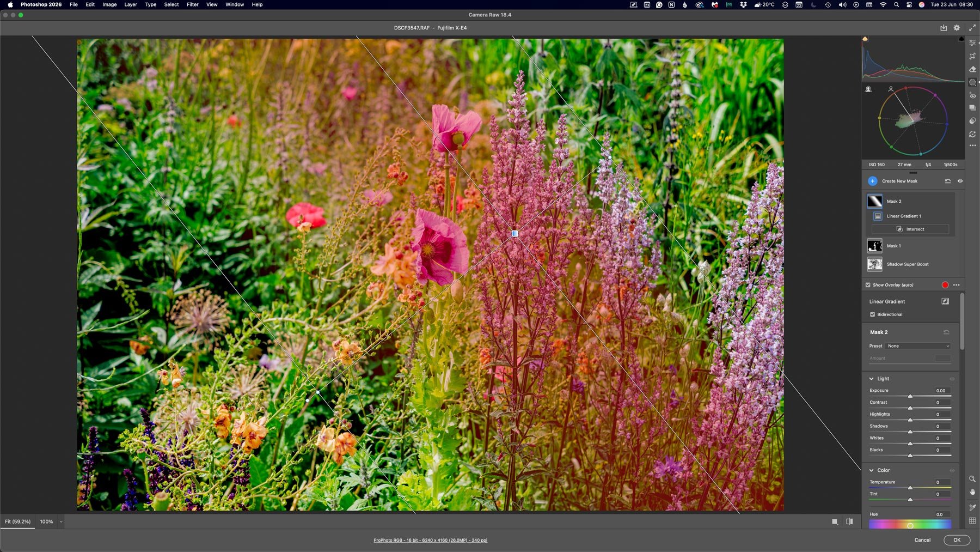Click the Exposure slider handle
The height and width of the screenshot is (552, 980).
[x=910, y=396]
